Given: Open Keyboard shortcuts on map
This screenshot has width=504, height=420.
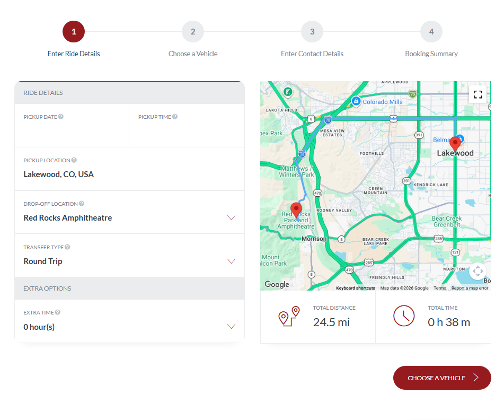Looking at the screenshot, I should pos(356,288).
